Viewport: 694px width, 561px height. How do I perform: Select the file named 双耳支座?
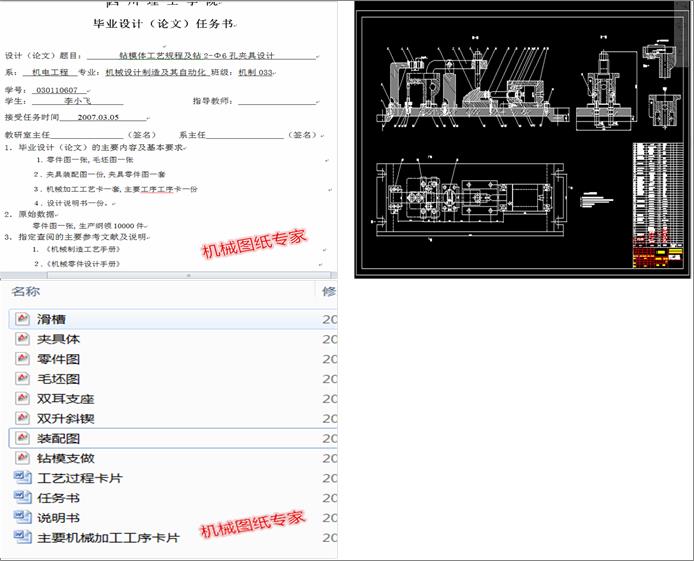pyautogui.click(x=66, y=399)
